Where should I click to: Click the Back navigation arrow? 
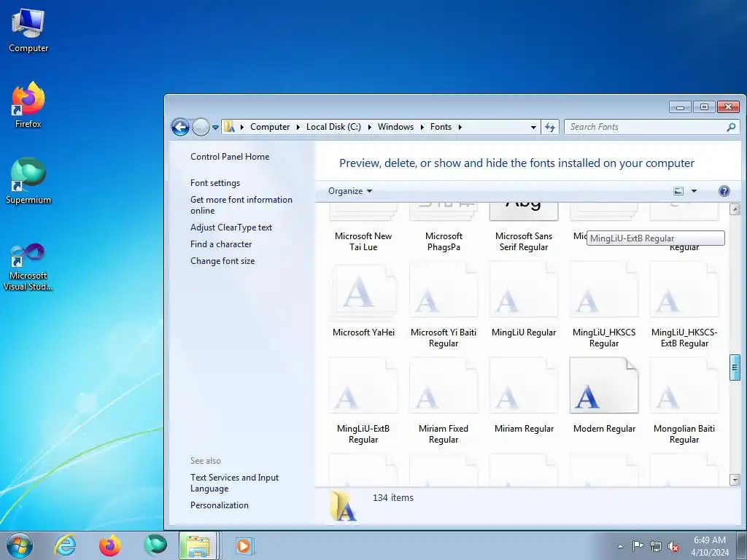(181, 127)
